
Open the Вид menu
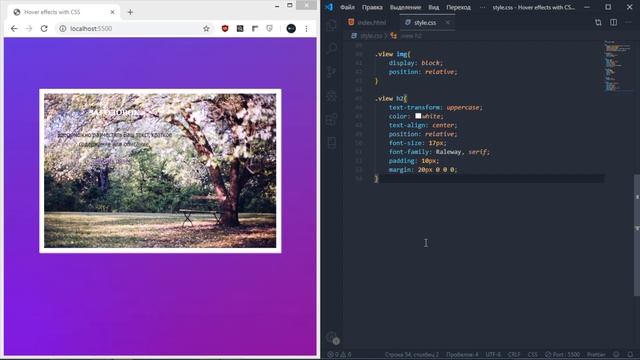tap(433, 7)
